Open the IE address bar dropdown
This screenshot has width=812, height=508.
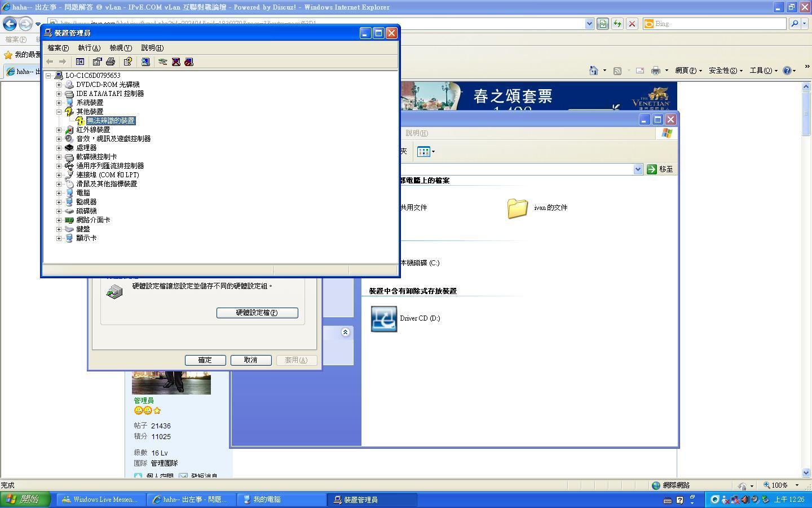point(589,24)
